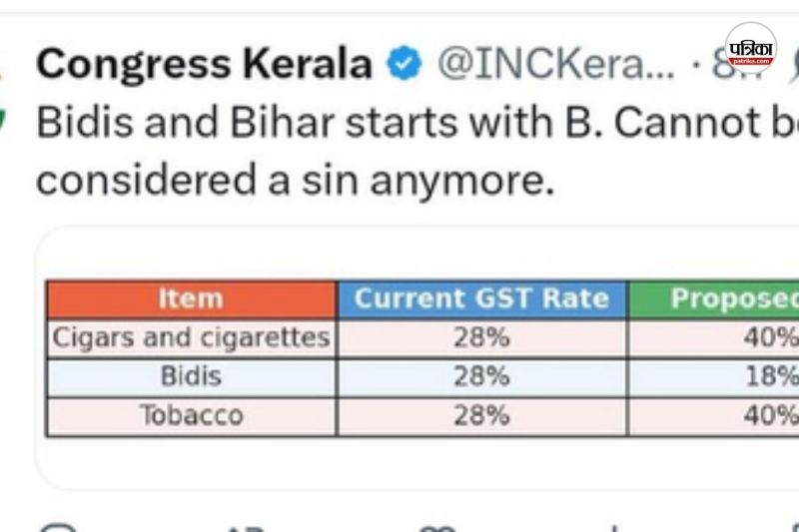Image resolution: width=799 pixels, height=532 pixels.
Task: Select the Bidis row label
Action: tap(191, 377)
